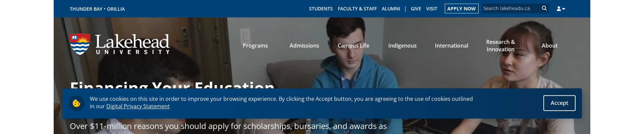Screen dimensions: 644x134
Task: Open the Indigenous navigation item
Action: 402,46
